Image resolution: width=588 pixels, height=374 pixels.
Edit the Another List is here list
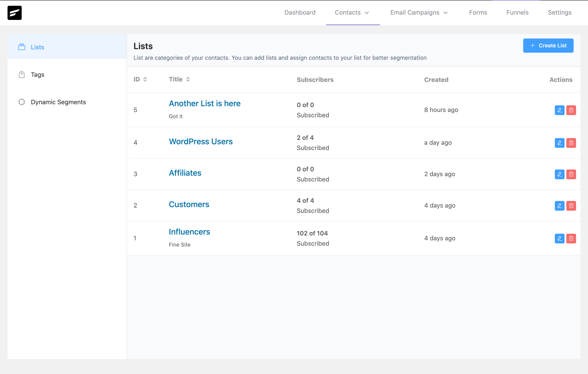coord(559,110)
